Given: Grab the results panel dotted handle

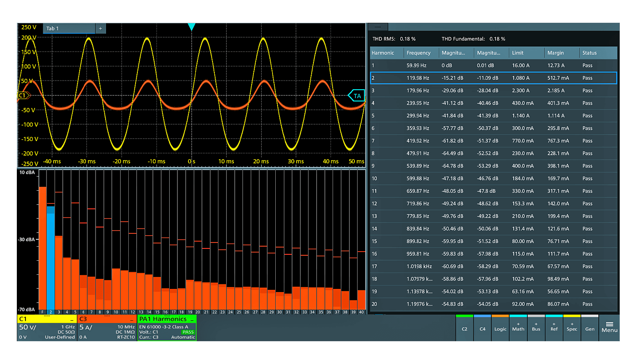Looking at the screenshot, I should coord(378,27).
